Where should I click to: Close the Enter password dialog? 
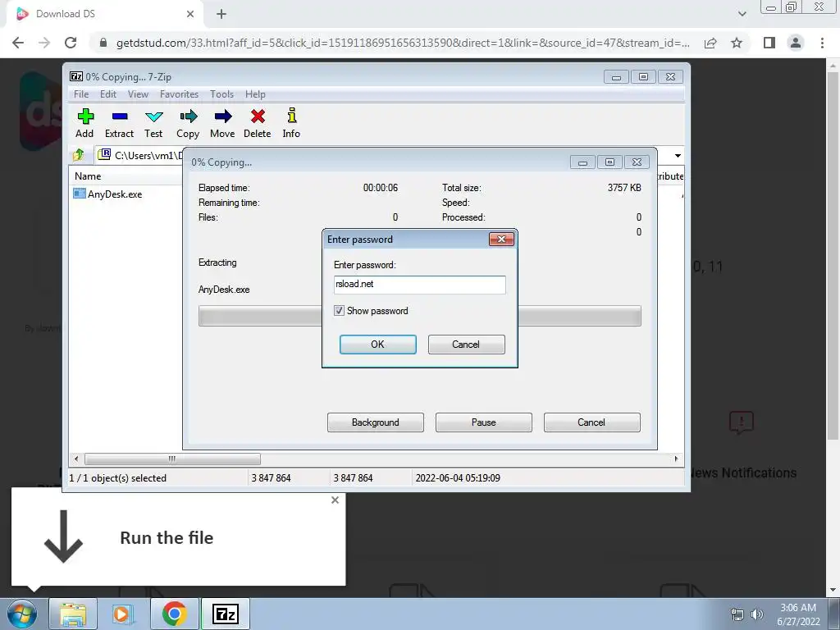[501, 239]
